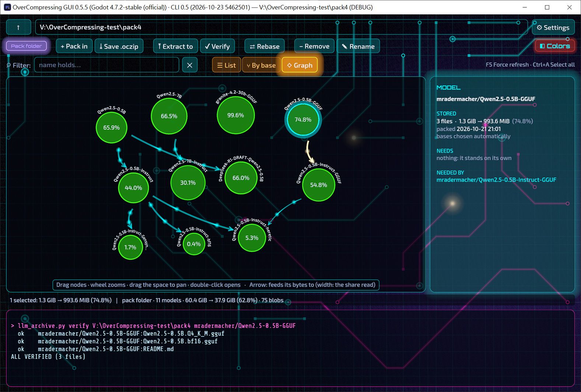Click the llm_archive.py verify command line
This screenshot has height=392, width=581.
pos(153,326)
